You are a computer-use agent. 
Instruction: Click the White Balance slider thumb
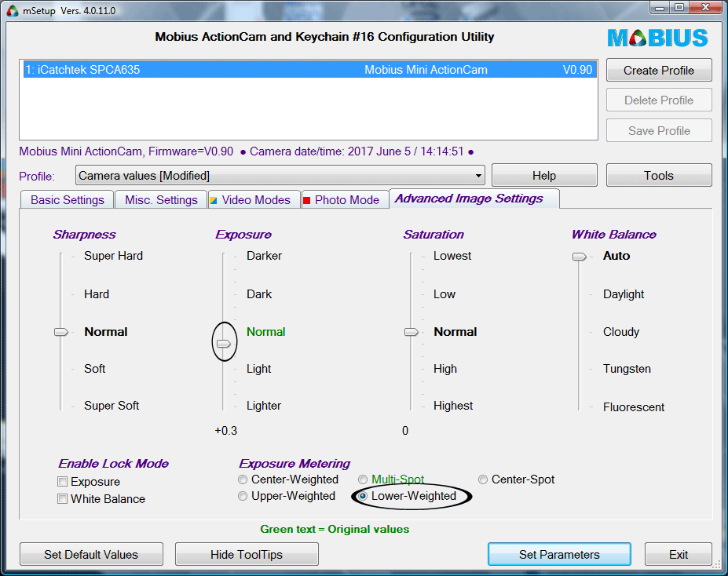580,257
